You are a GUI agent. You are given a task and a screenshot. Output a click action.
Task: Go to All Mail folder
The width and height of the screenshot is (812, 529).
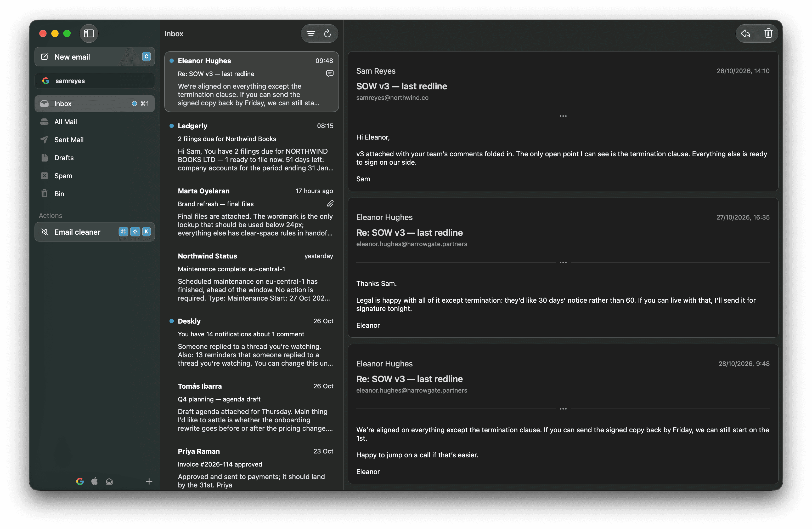94,122
